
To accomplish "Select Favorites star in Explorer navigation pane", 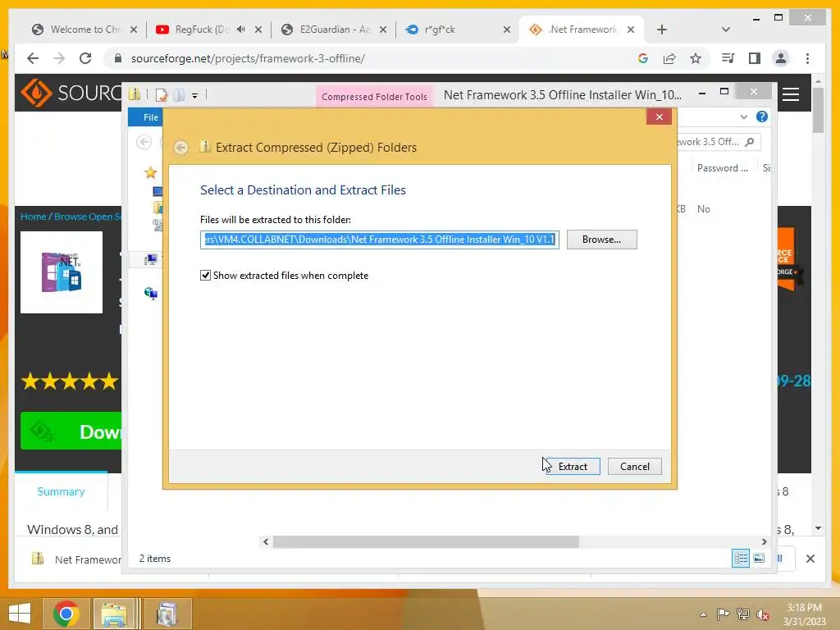I will click(151, 172).
